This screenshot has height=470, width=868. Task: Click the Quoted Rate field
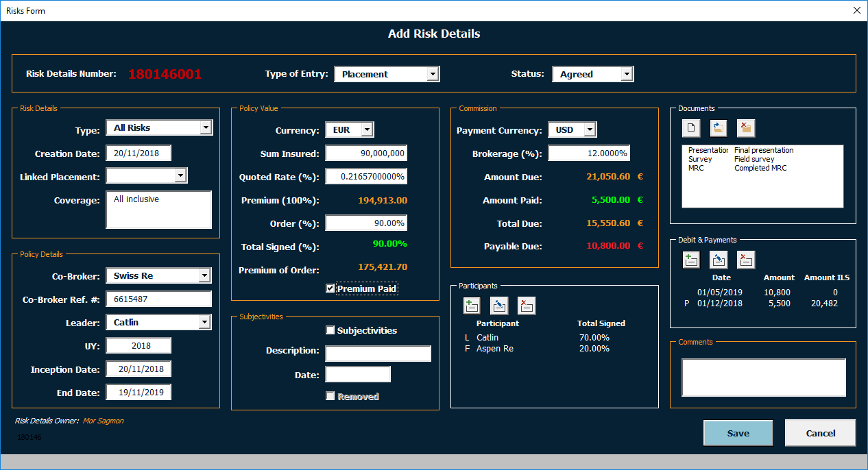coord(366,176)
